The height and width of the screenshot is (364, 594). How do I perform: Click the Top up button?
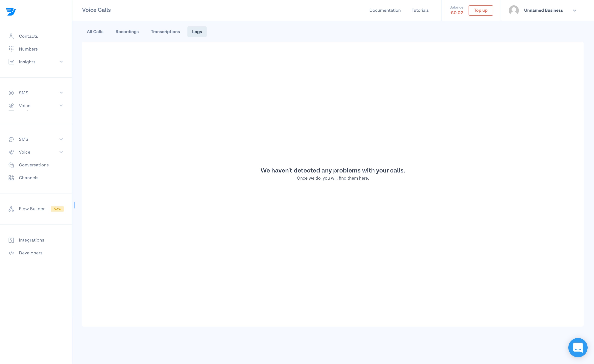click(x=481, y=10)
